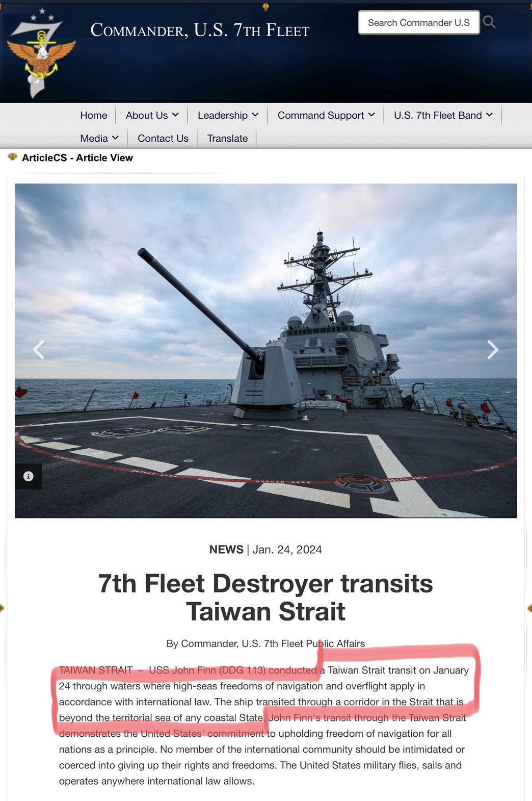Screen dimensions: 532x801
Task: Click the destroyer photo in the slideshow
Action: pos(265,351)
